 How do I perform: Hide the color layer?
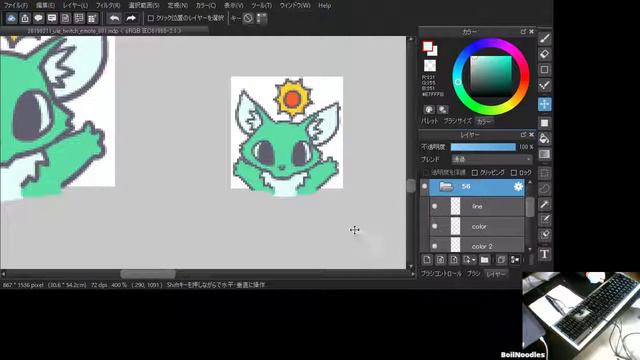pos(434,226)
